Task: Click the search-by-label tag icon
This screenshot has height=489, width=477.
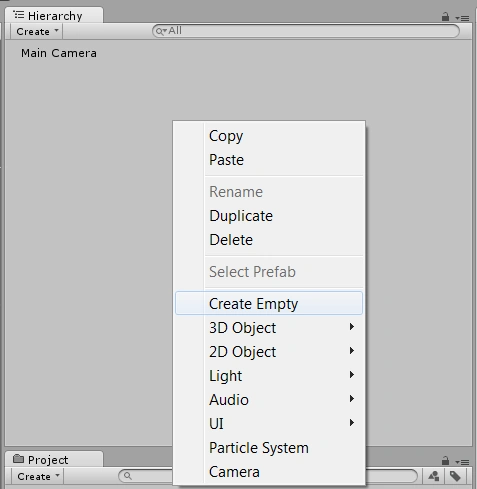Action: point(455,476)
